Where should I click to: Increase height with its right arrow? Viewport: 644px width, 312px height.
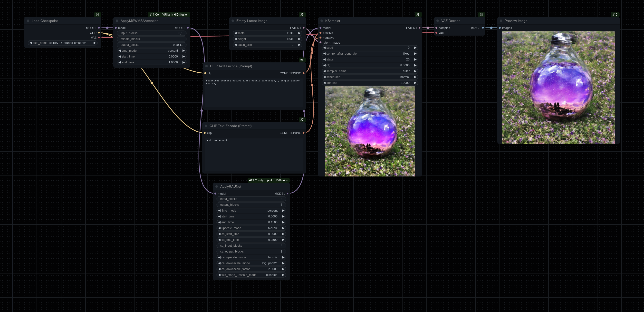(x=299, y=39)
